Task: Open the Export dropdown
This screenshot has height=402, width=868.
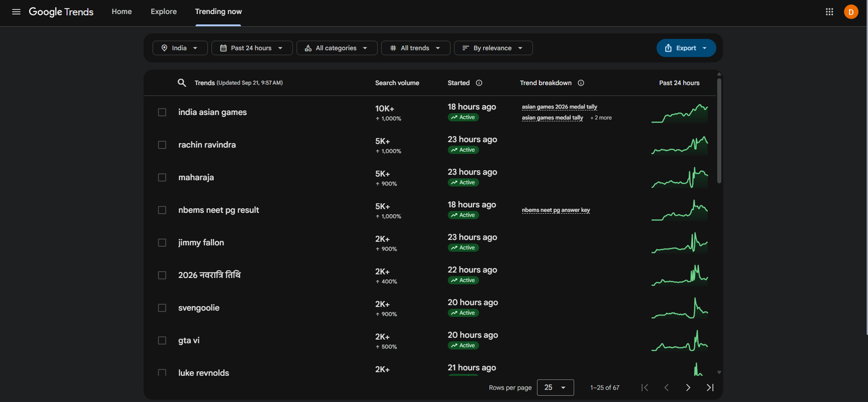Action: point(686,48)
